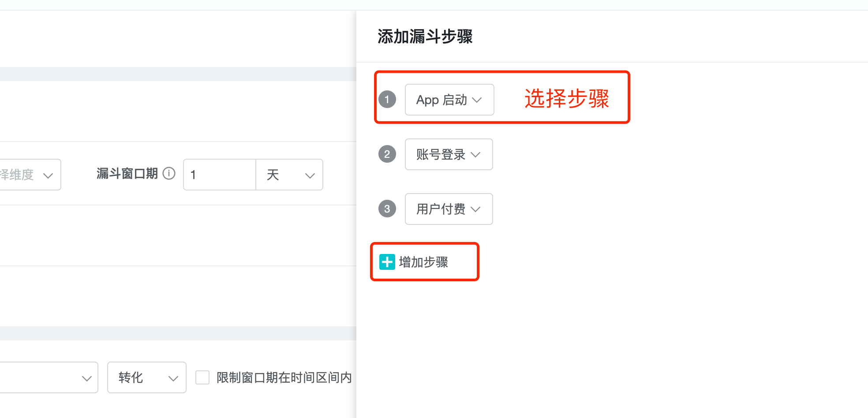Click the 添加漏斗步骤 panel title

425,37
